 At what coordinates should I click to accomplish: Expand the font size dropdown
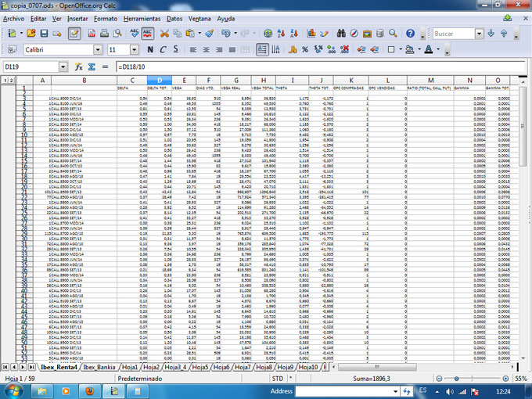click(x=134, y=49)
